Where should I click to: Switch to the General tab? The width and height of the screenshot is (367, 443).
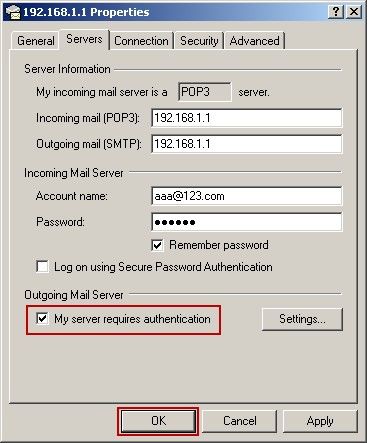[x=36, y=41]
